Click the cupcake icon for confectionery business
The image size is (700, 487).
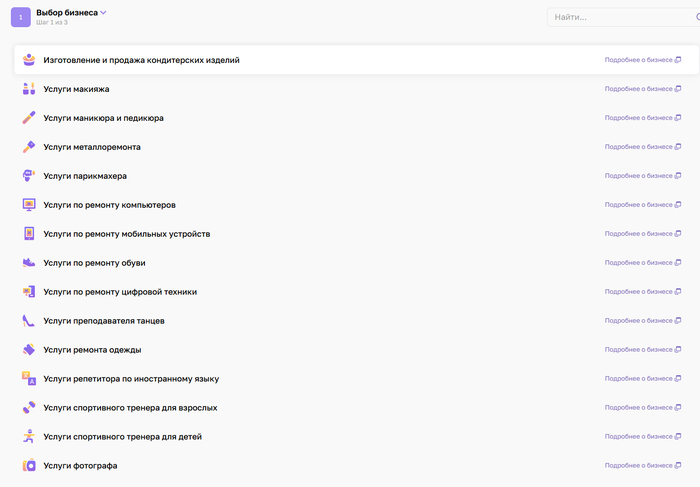click(x=29, y=60)
